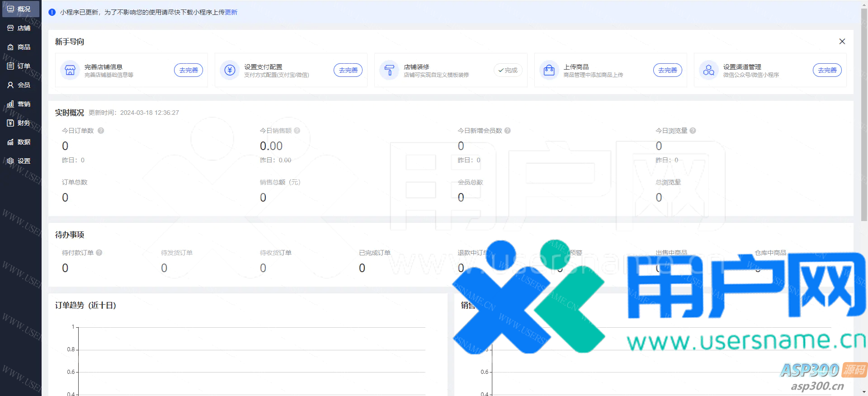Viewport: 868px width, 396px height.
Task: Close the 新手导向 guide panel
Action: (842, 42)
